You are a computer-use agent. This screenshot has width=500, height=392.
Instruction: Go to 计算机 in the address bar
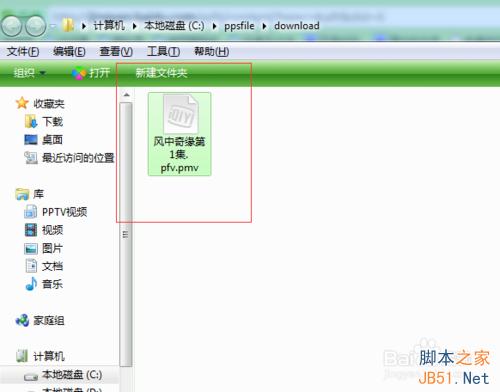click(109, 26)
